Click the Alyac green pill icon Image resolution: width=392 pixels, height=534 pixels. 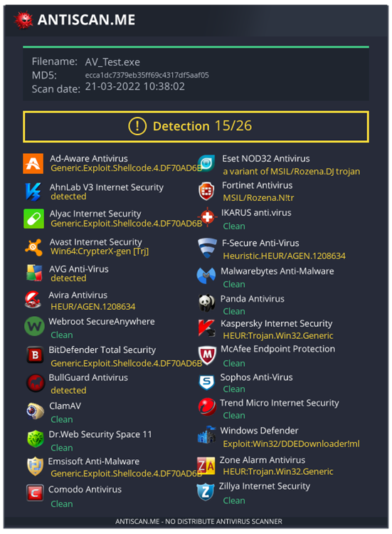tap(33, 219)
